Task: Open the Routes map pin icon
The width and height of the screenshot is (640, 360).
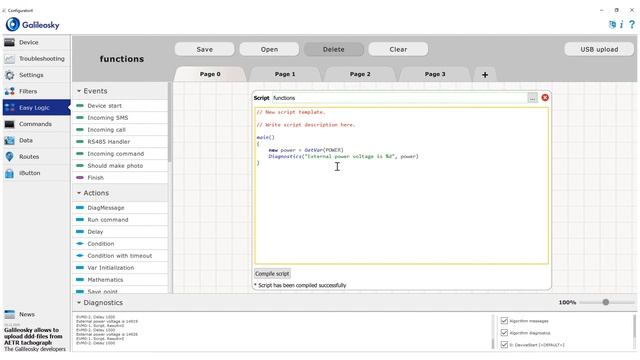Action: click(x=9, y=157)
